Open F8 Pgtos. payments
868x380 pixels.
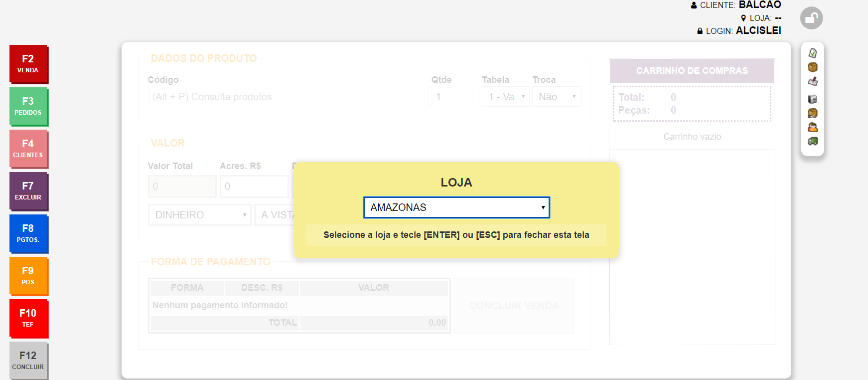(28, 233)
